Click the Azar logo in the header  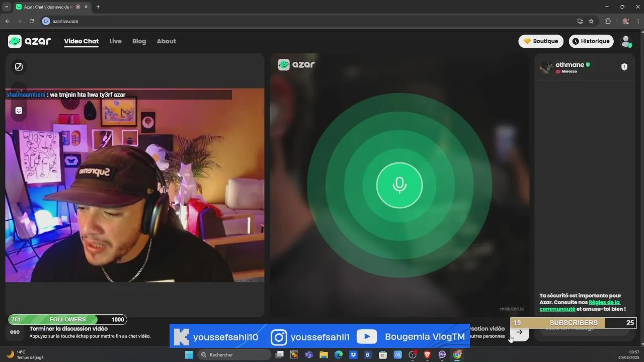29,41
